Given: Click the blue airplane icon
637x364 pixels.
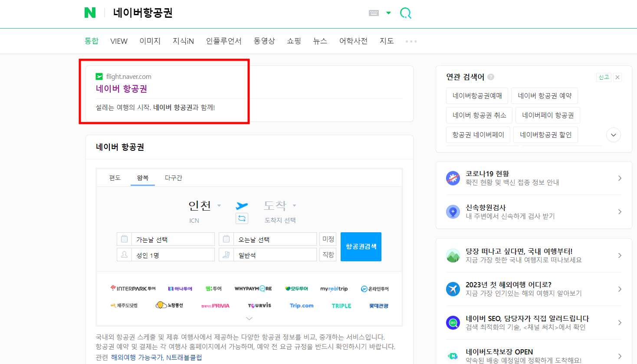Looking at the screenshot, I should point(242,205).
